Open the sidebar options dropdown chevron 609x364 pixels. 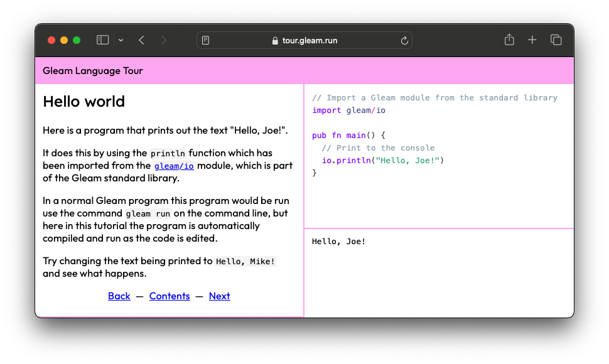(121, 40)
